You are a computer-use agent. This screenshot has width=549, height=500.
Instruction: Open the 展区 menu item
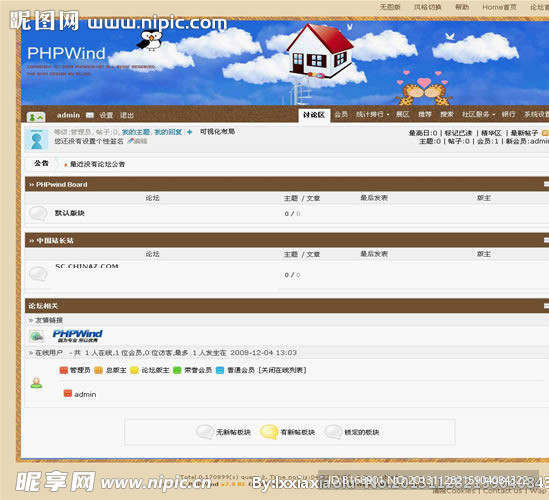(x=403, y=114)
